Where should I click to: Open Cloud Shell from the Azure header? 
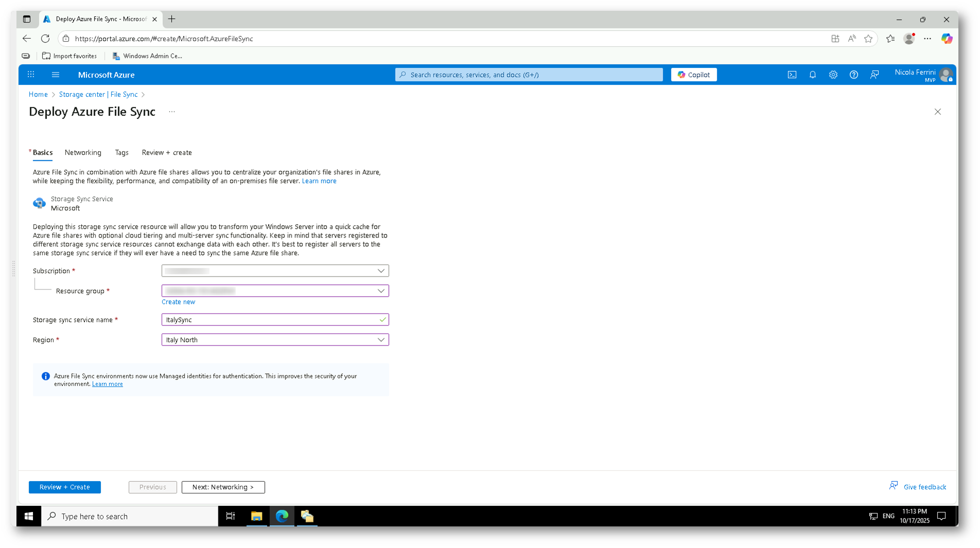792,75
